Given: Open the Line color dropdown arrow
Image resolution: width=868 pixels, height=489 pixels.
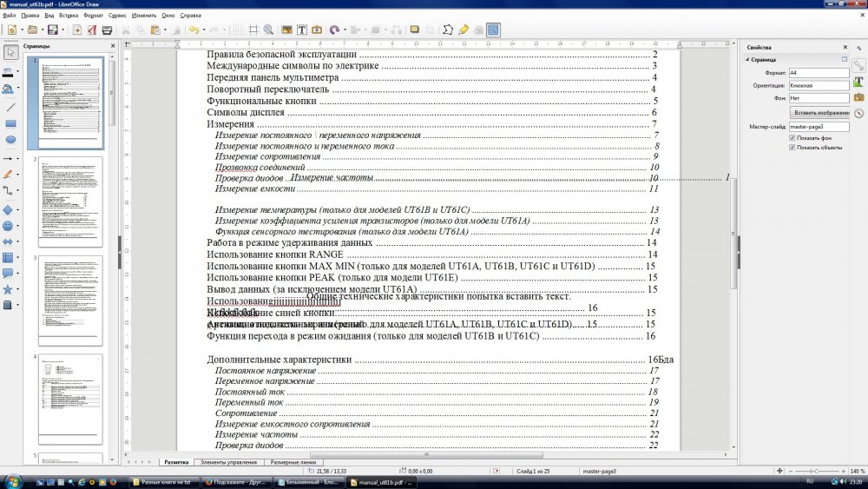Looking at the screenshot, I should point(17,71).
